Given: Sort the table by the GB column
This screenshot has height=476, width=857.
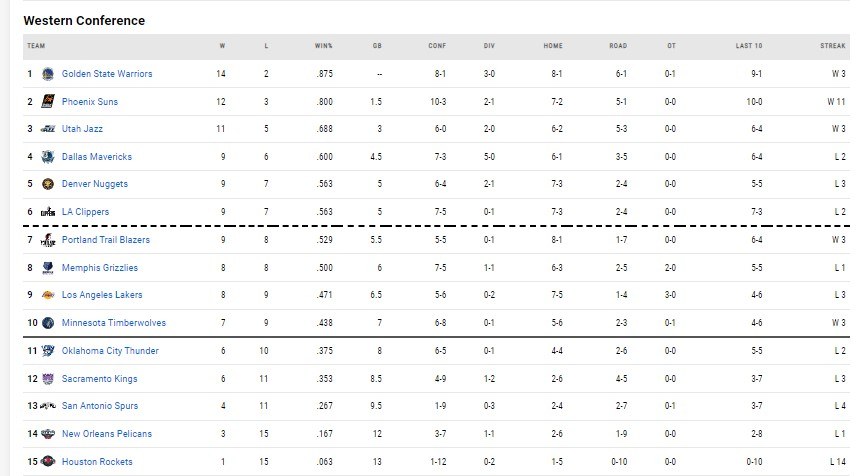Looking at the screenshot, I should (x=377, y=46).
